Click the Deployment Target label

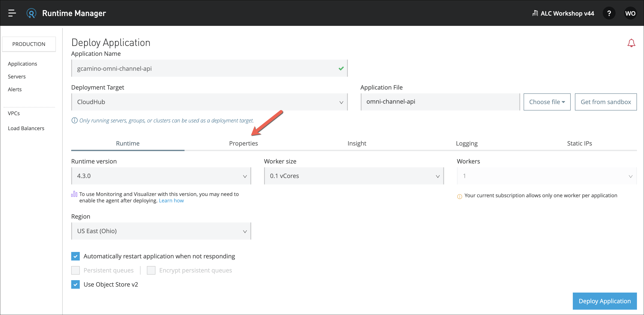point(98,87)
